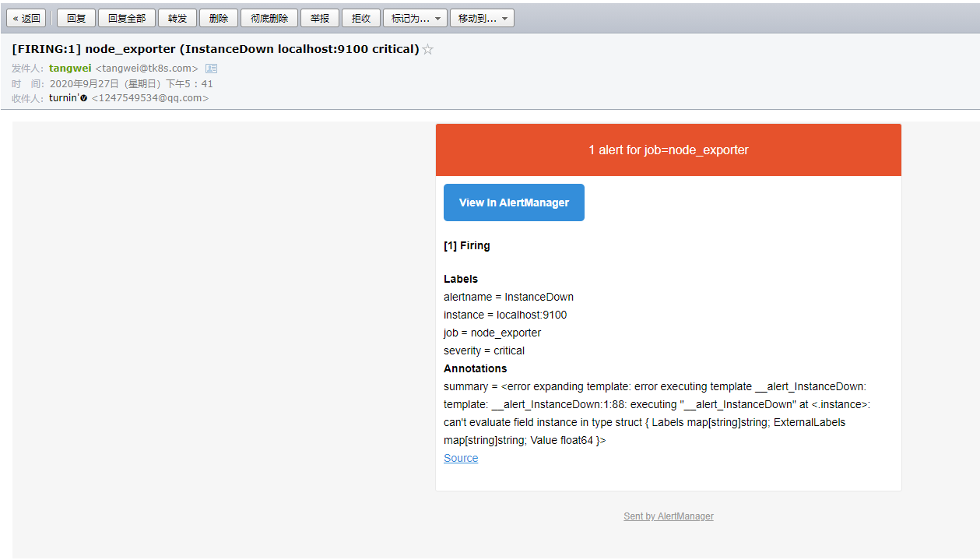Screen dimensions: 980x560
Task: Click sender address tangwei@tk8s.com
Action: pyautogui.click(x=147, y=69)
